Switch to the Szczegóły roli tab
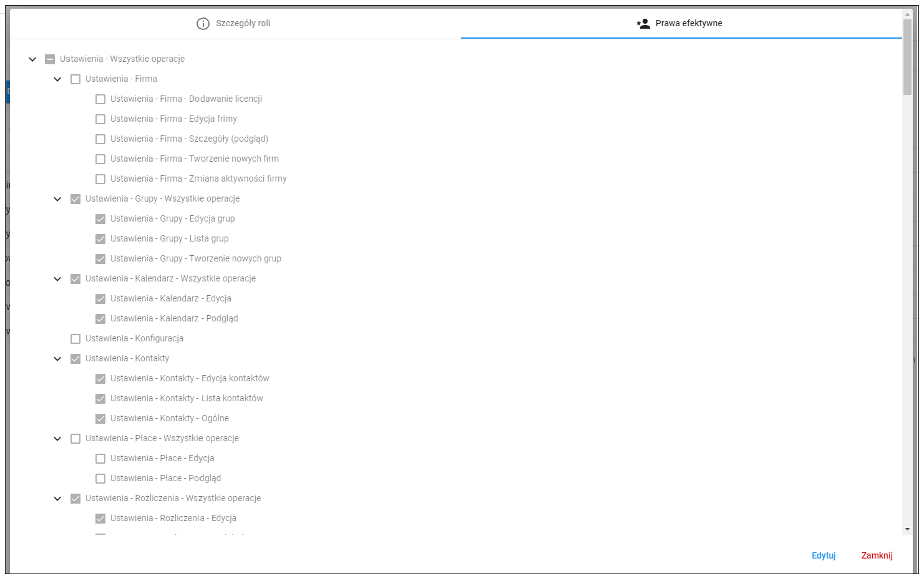This screenshot has height=581, width=924. pos(235,24)
